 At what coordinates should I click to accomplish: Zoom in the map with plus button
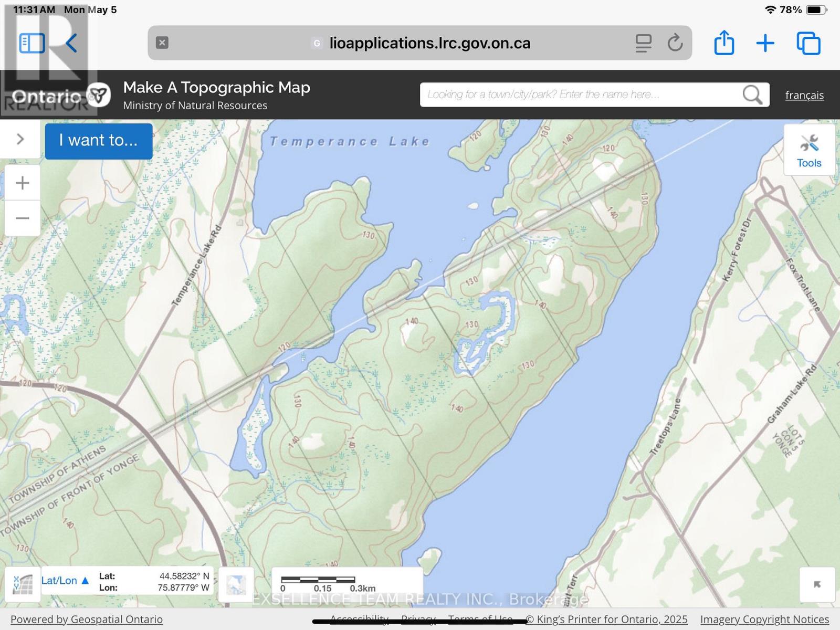[x=23, y=183]
